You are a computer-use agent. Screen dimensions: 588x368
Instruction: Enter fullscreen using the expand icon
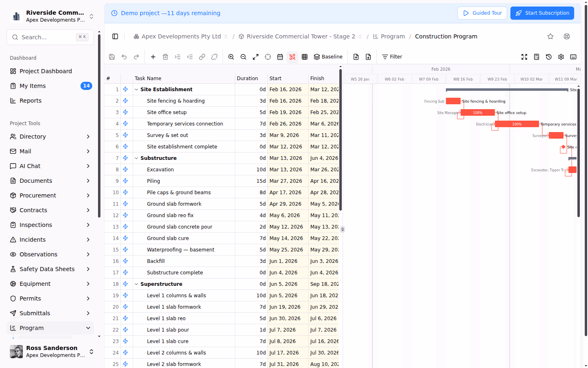(524, 57)
